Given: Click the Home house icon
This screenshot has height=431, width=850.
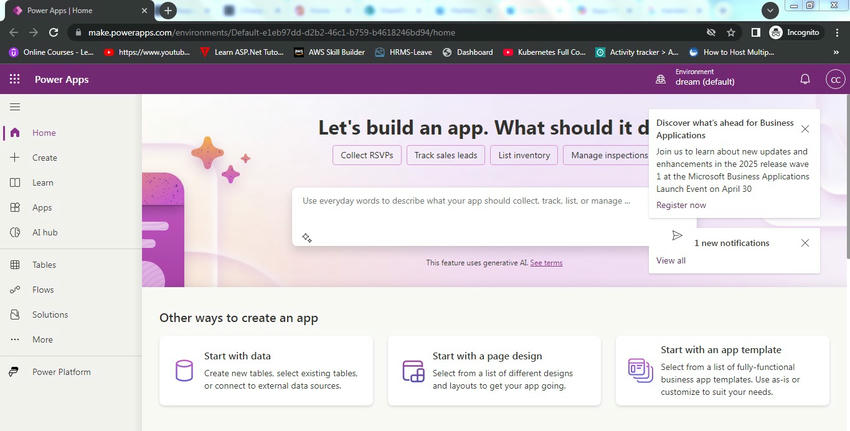Looking at the screenshot, I should [15, 133].
